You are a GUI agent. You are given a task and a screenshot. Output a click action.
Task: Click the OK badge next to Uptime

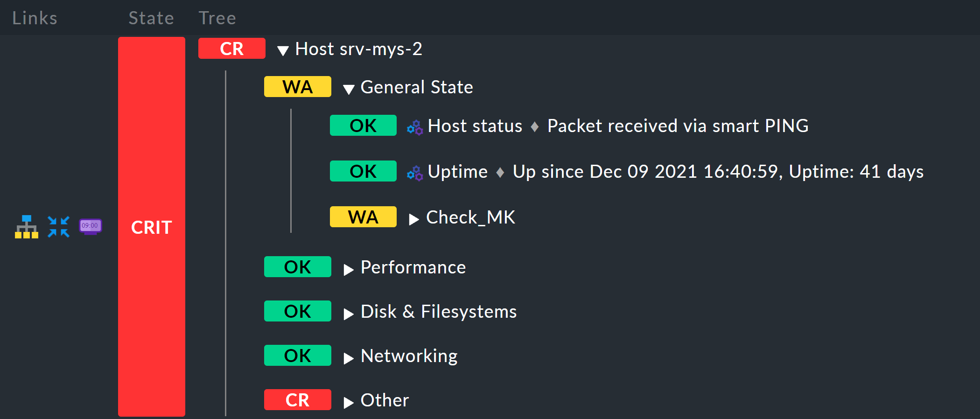click(363, 171)
